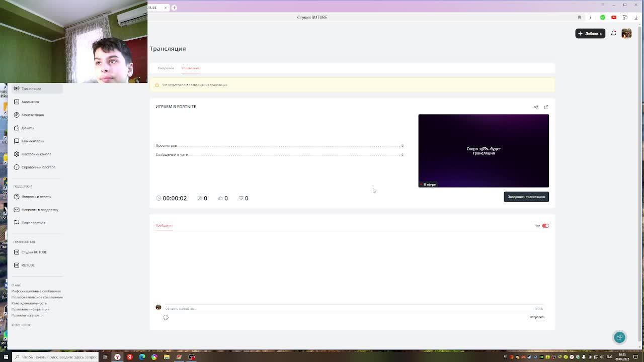Click the В эфире live badge
Viewport: 644px width, 362px height.
[x=428, y=185]
